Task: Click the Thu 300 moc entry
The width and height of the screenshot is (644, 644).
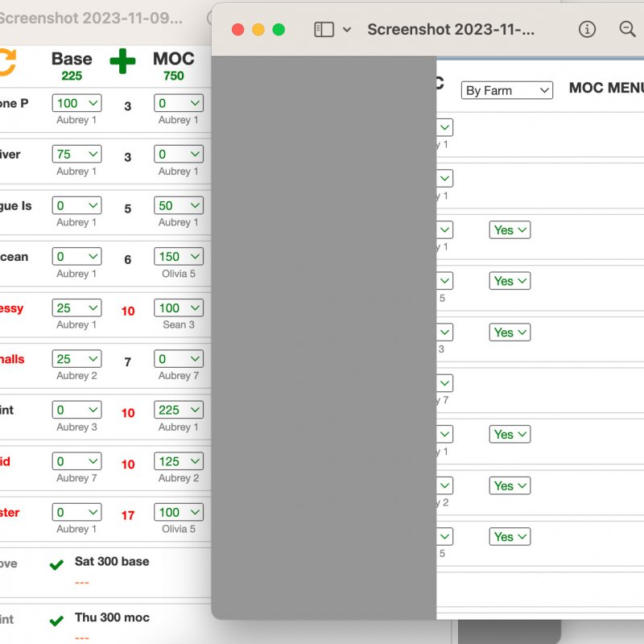Action: (x=112, y=617)
